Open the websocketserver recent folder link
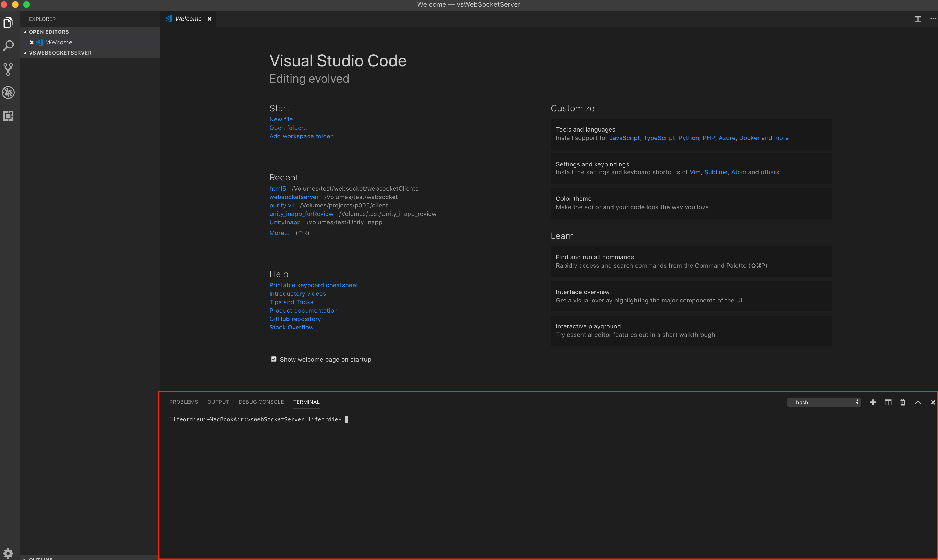The height and width of the screenshot is (560, 938). [294, 197]
